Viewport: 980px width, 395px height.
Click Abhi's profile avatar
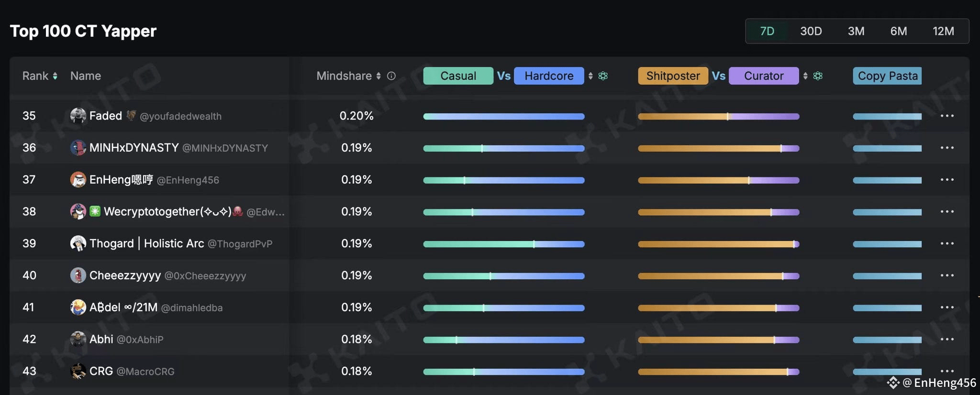click(78, 339)
